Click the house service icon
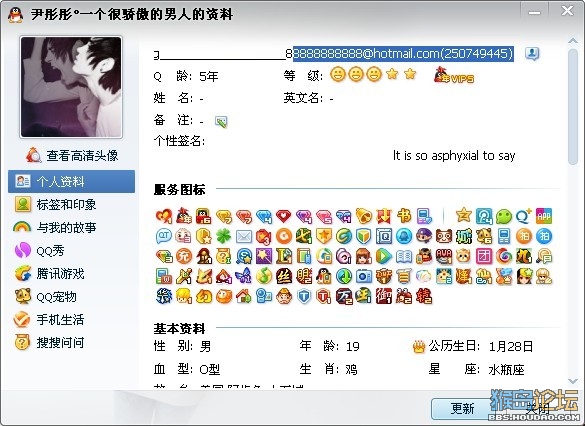Viewport: 585px width, 426px height. point(244,297)
